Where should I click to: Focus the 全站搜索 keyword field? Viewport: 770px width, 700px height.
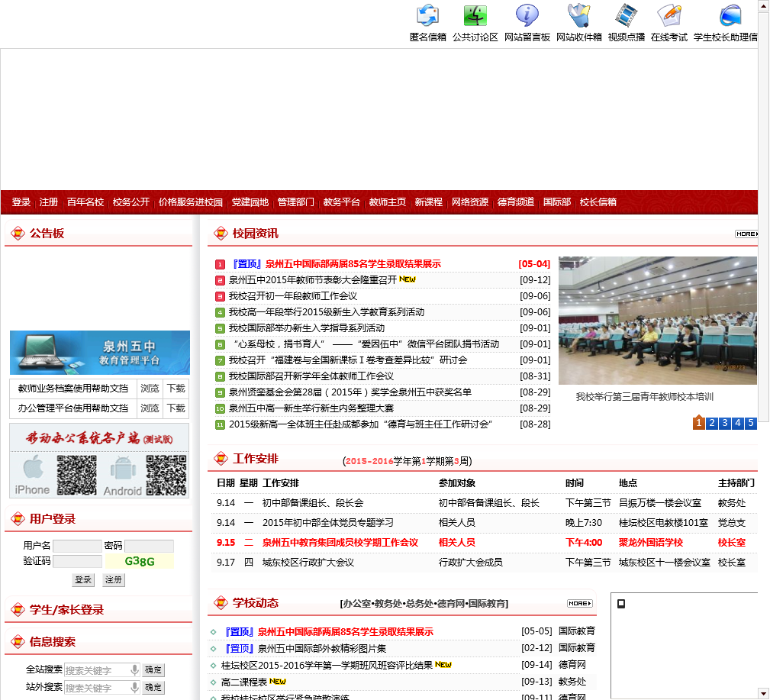pos(102,669)
